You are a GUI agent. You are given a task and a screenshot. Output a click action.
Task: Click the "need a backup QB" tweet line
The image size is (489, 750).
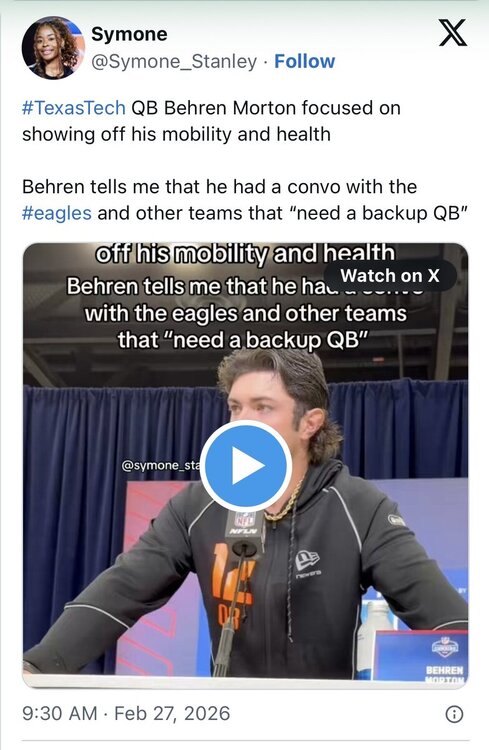(x=244, y=213)
